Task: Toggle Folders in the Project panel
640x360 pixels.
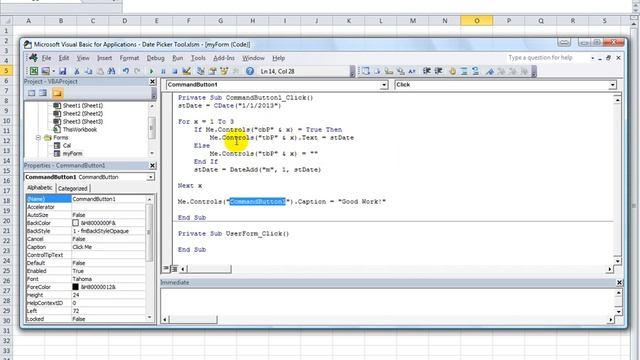Action: coord(57,93)
